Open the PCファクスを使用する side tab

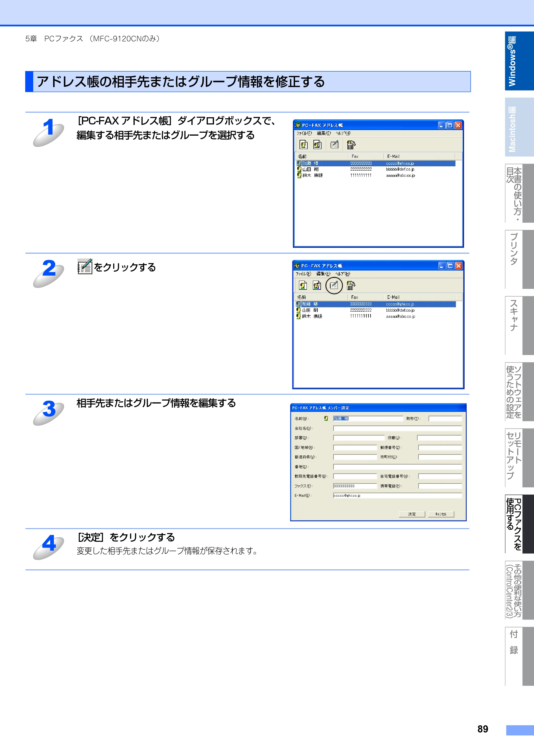coord(519,524)
